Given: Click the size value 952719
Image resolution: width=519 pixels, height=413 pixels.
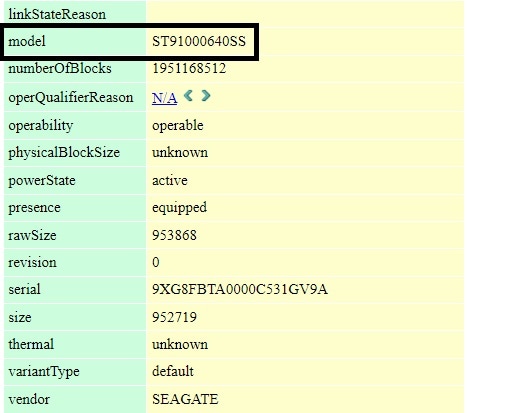Looking at the screenshot, I should click(174, 317).
